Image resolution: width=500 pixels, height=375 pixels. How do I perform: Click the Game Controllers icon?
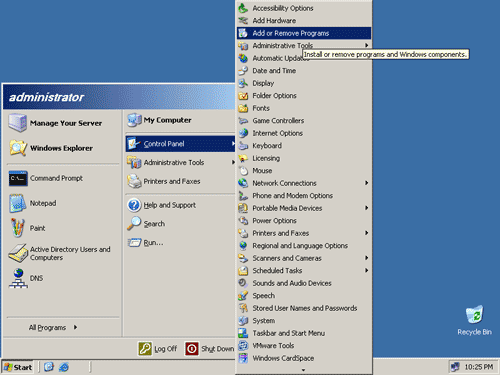coord(243,121)
